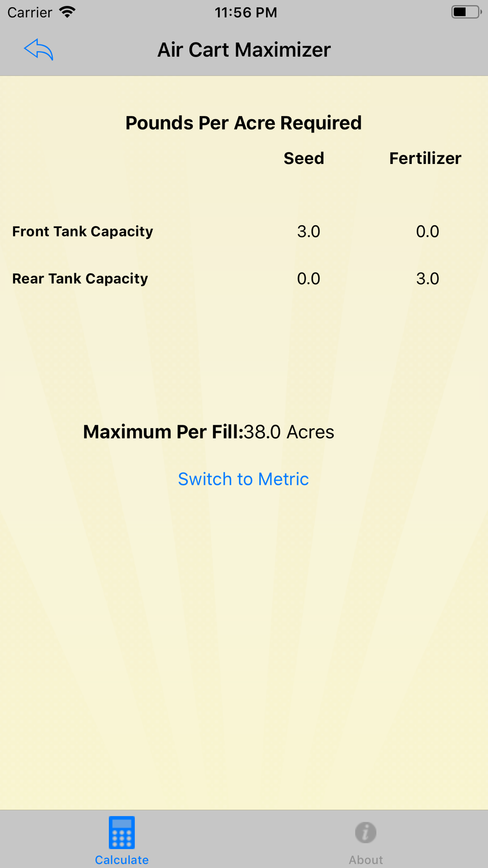This screenshot has height=868, width=488.
Task: Tap the Wi-Fi status icon
Action: click(x=67, y=12)
